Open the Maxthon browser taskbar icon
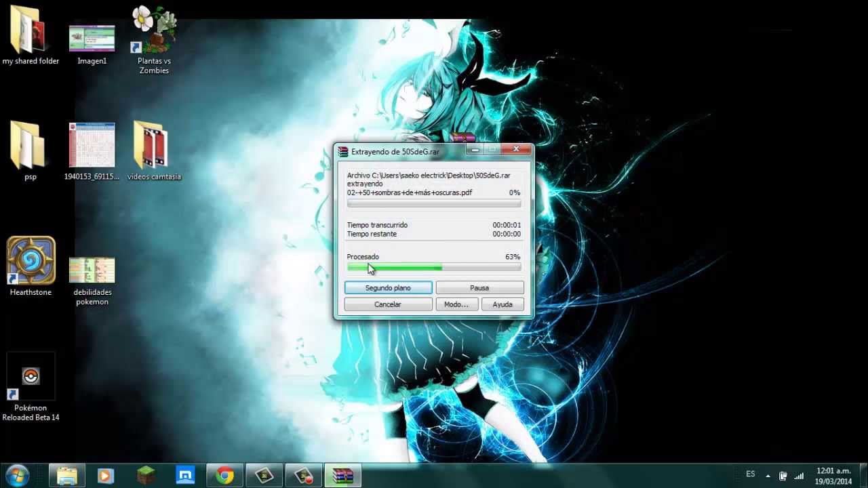 click(x=185, y=476)
